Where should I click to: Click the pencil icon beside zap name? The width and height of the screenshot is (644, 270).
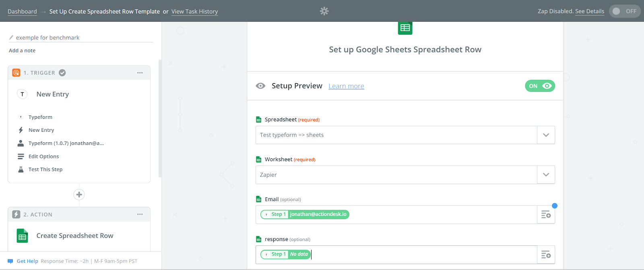[x=11, y=37]
